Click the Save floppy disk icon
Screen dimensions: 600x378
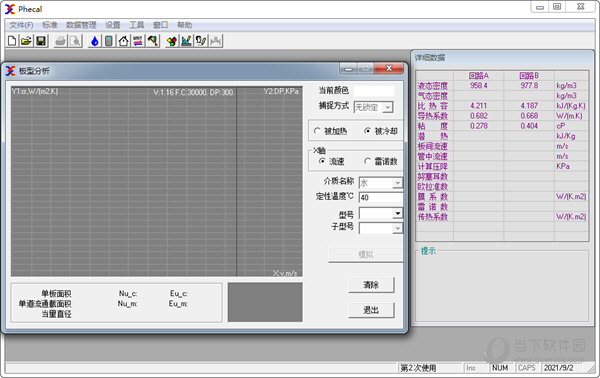point(41,41)
